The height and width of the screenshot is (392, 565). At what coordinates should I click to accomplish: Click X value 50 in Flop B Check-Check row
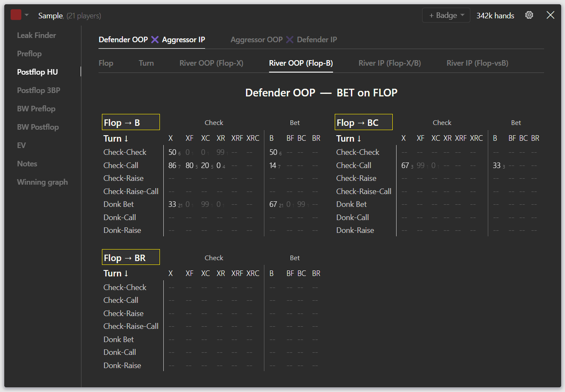pos(172,152)
